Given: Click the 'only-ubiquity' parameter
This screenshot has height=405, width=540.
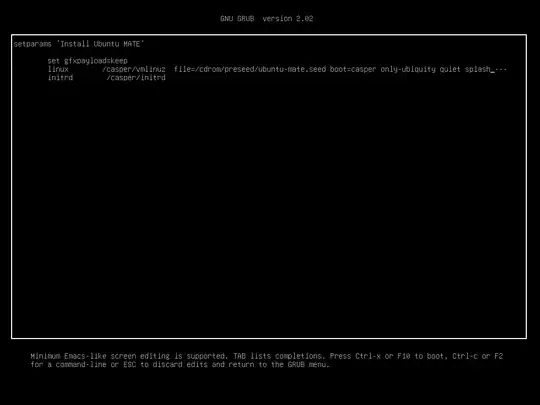Looking at the screenshot, I should (408, 69).
